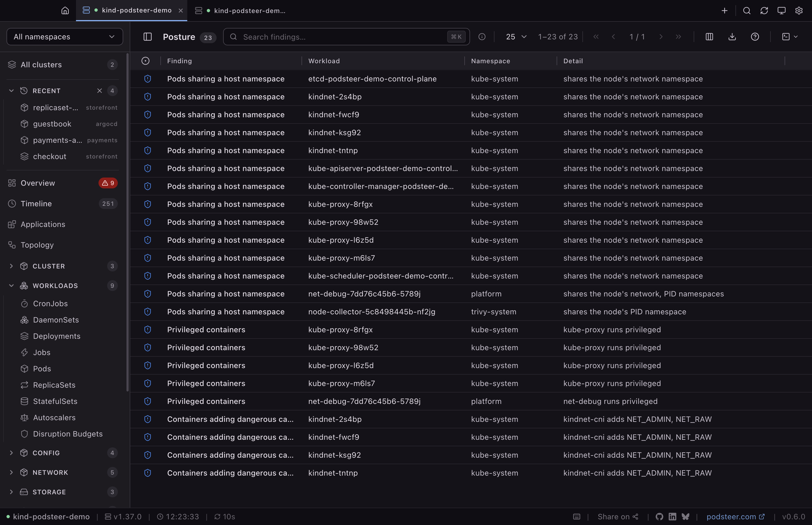Image resolution: width=812 pixels, height=525 pixels.
Task: Open new tab with plus icon
Action: (724, 11)
